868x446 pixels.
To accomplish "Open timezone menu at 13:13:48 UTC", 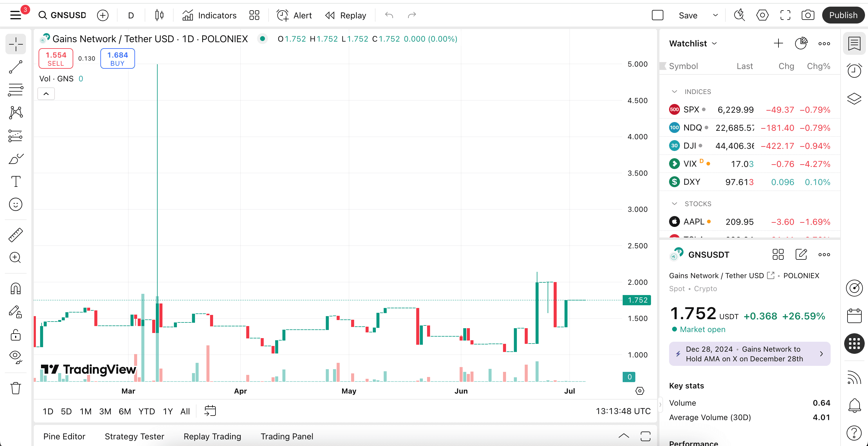I will [x=623, y=411].
